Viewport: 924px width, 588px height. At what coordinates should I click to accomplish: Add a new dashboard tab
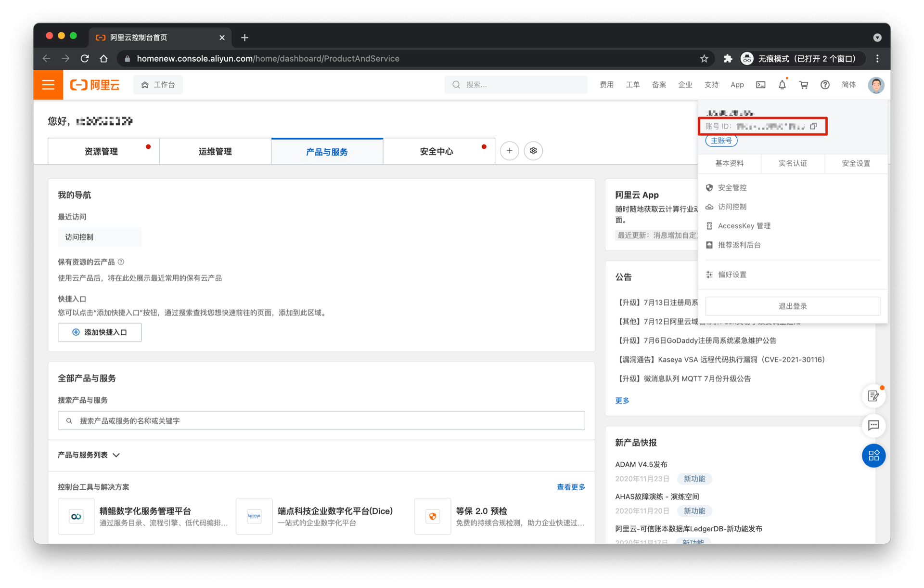[509, 151]
